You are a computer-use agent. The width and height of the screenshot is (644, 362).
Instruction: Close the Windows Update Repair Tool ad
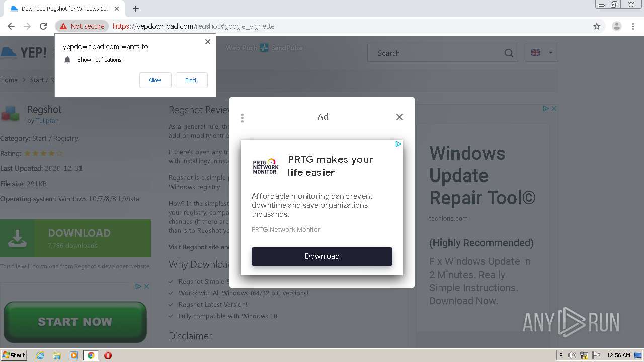click(554, 108)
